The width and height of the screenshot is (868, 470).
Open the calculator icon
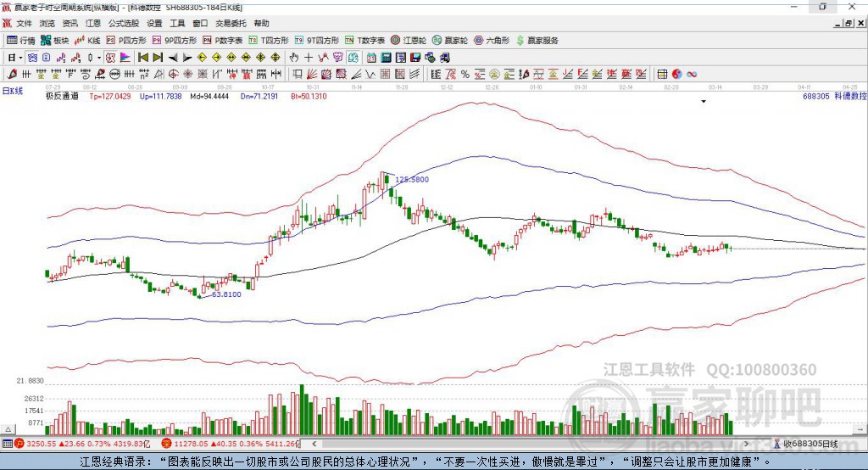click(x=386, y=58)
